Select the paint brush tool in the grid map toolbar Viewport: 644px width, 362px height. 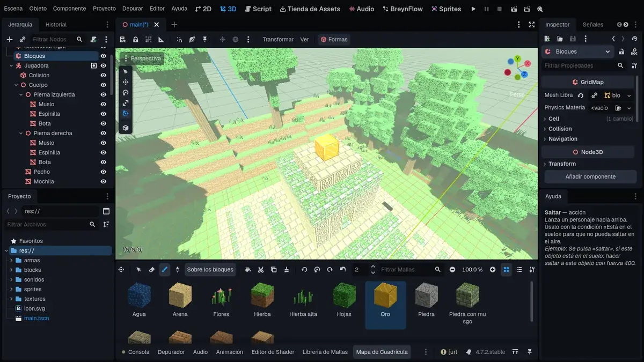(165, 269)
